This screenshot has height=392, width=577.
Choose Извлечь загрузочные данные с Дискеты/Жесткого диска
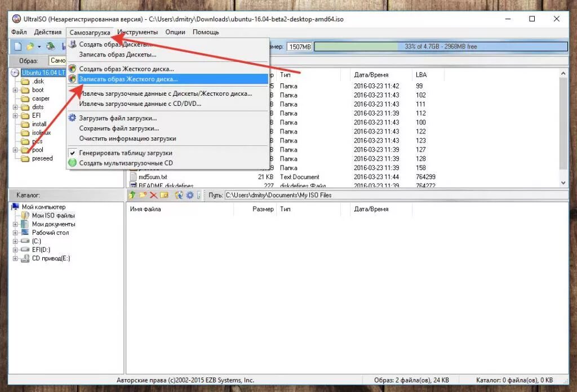point(168,93)
